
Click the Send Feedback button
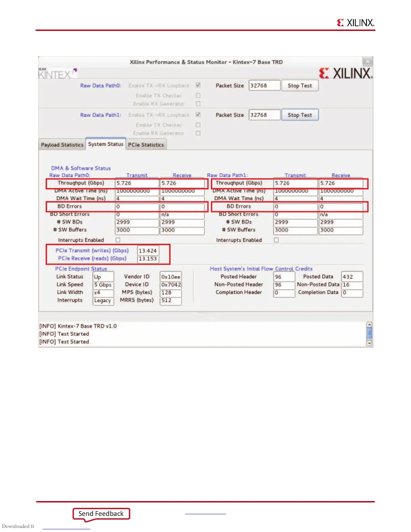(101, 514)
